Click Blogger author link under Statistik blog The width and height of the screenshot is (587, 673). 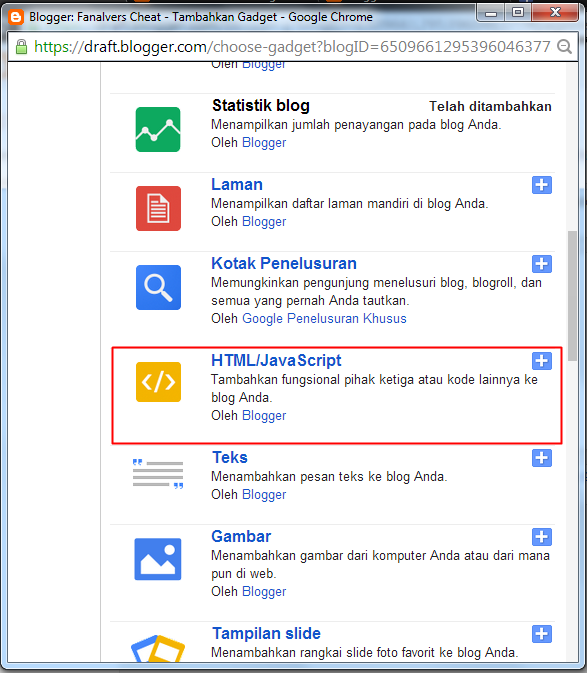[264, 142]
